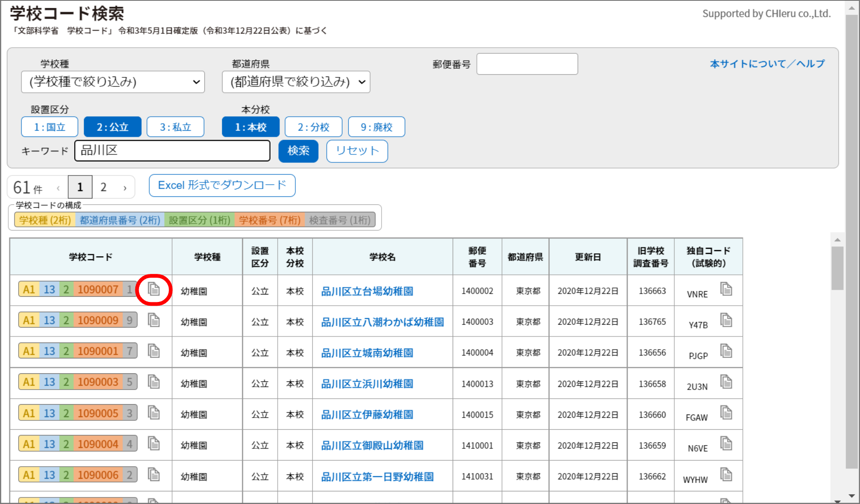Click the 更新日 column header

pos(588,257)
